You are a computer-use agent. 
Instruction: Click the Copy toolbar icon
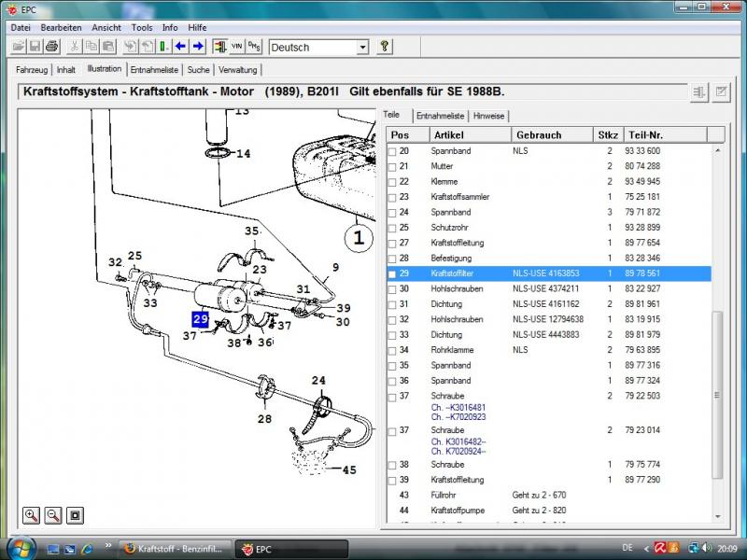(x=91, y=47)
